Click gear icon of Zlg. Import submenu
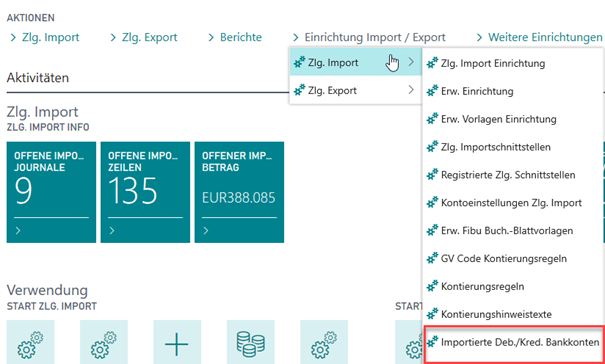 pyautogui.click(x=299, y=62)
